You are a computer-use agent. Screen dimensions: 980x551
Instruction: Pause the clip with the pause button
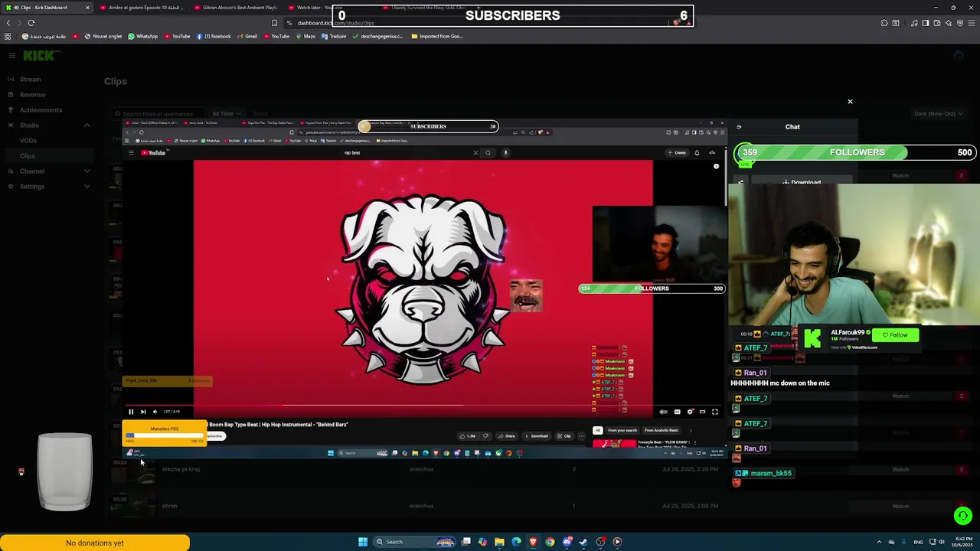[x=131, y=412]
